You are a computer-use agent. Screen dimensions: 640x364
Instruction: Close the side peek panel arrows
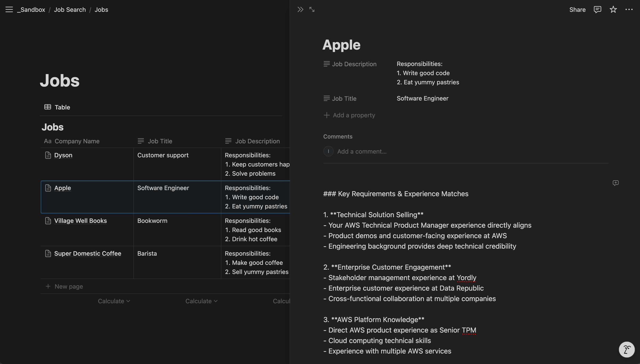click(300, 10)
